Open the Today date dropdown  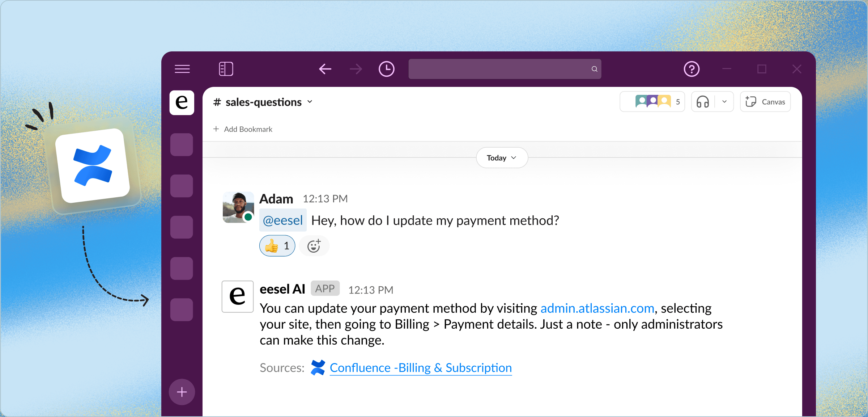(502, 158)
